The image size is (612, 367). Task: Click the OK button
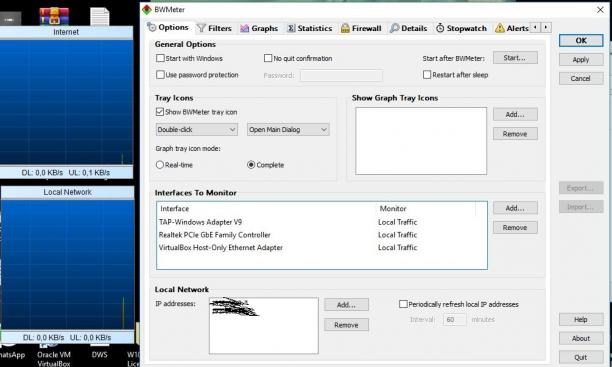[x=581, y=41]
